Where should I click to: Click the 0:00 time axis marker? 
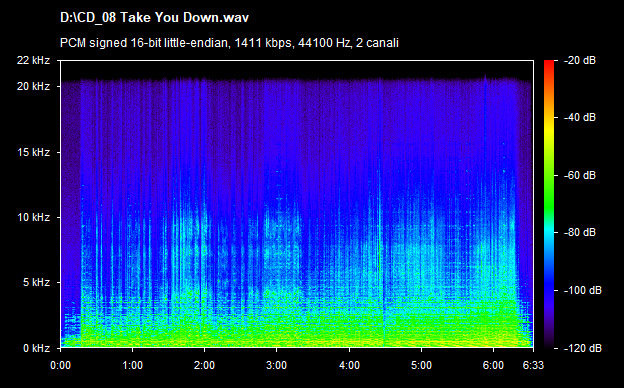(x=60, y=365)
